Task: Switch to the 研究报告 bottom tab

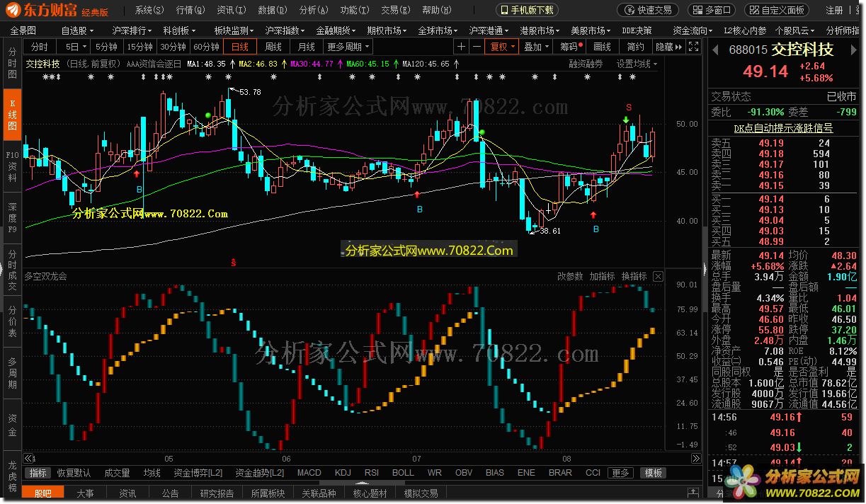Action: click(217, 493)
